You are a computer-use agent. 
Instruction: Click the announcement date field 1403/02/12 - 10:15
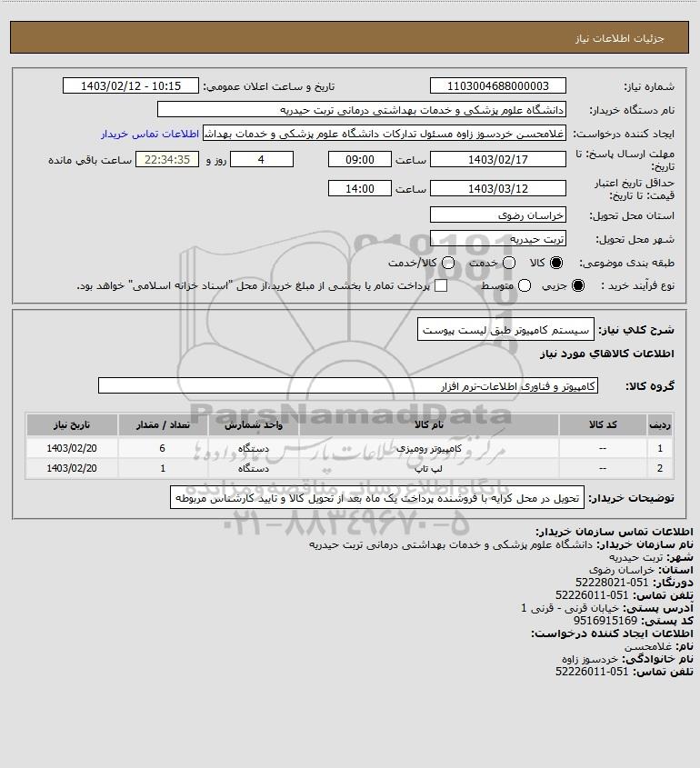(131, 85)
